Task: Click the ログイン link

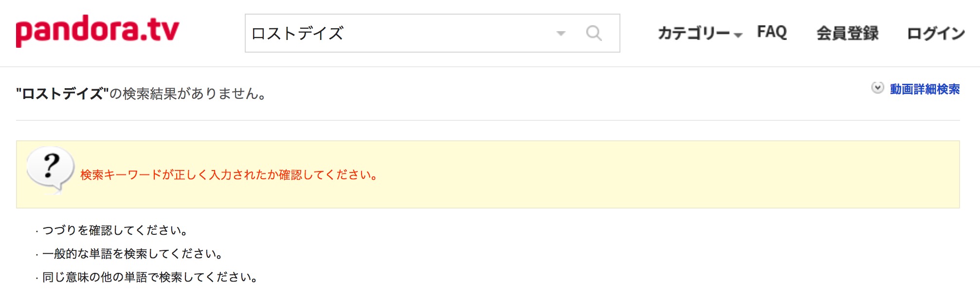Action: click(x=936, y=33)
